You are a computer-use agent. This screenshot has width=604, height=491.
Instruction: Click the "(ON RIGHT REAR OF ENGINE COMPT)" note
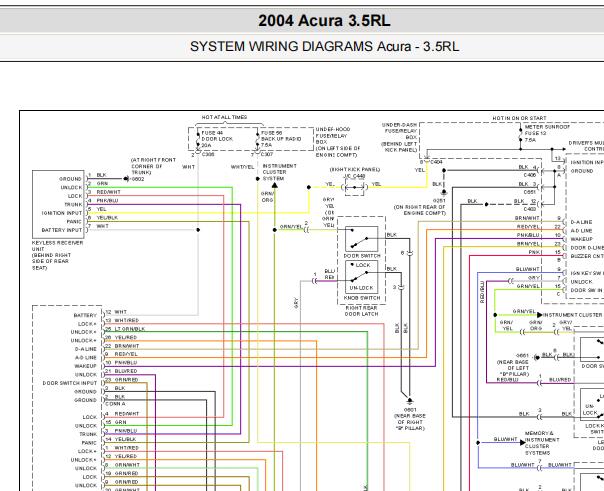419,210
